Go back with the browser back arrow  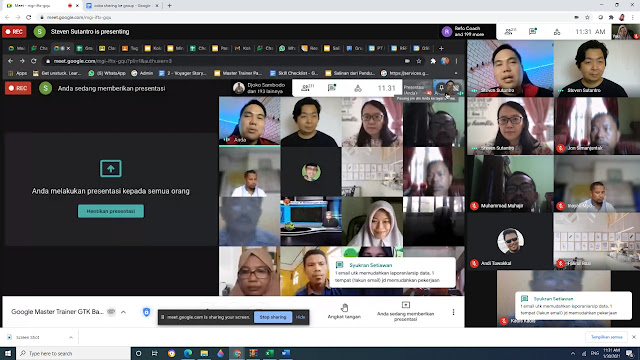[7, 17]
